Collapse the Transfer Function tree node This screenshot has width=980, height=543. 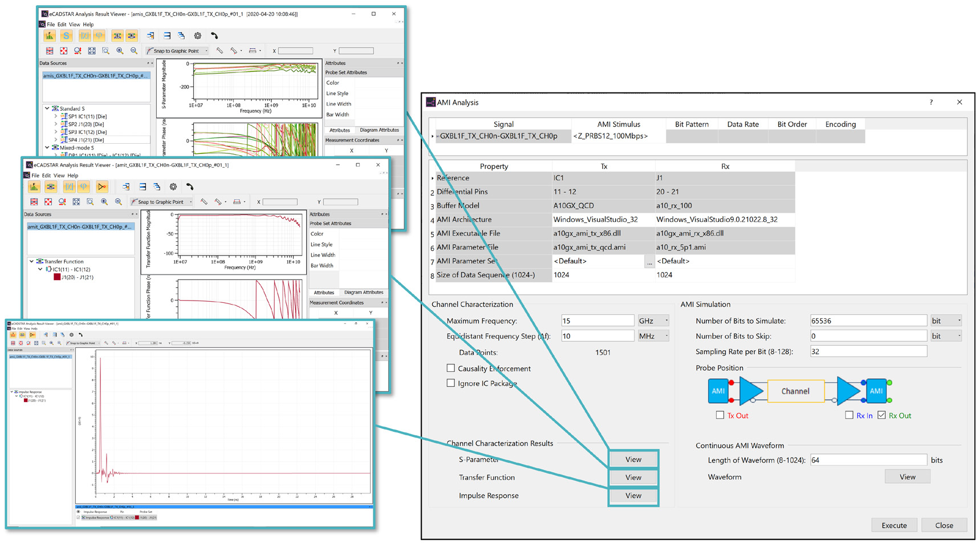point(32,261)
